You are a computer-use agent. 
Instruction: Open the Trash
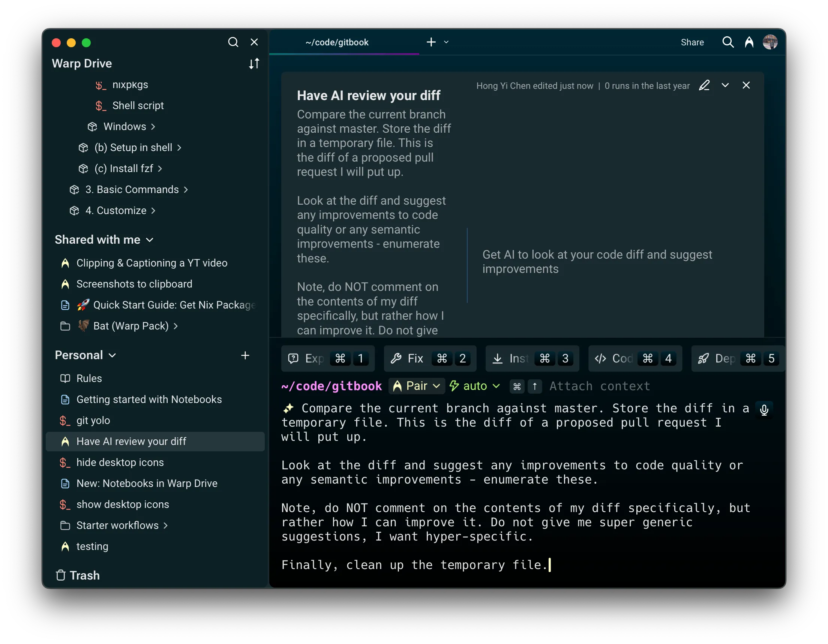(x=78, y=575)
